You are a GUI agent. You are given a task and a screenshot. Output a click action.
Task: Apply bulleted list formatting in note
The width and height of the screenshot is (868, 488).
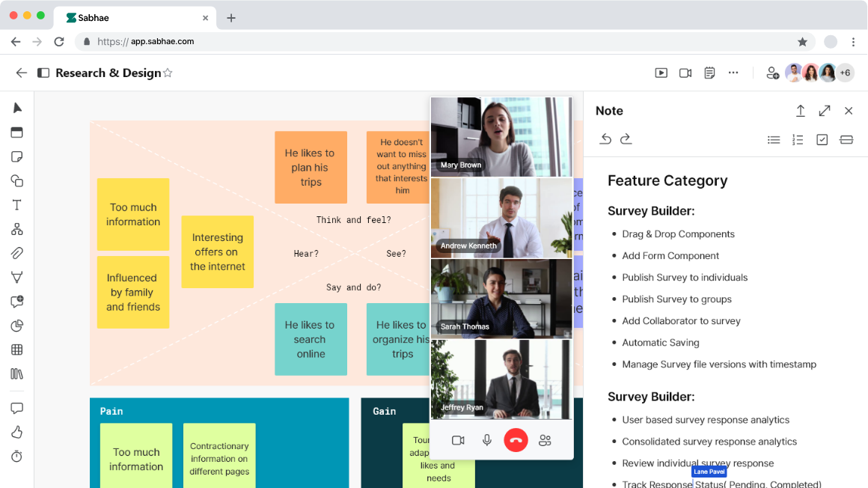(774, 139)
